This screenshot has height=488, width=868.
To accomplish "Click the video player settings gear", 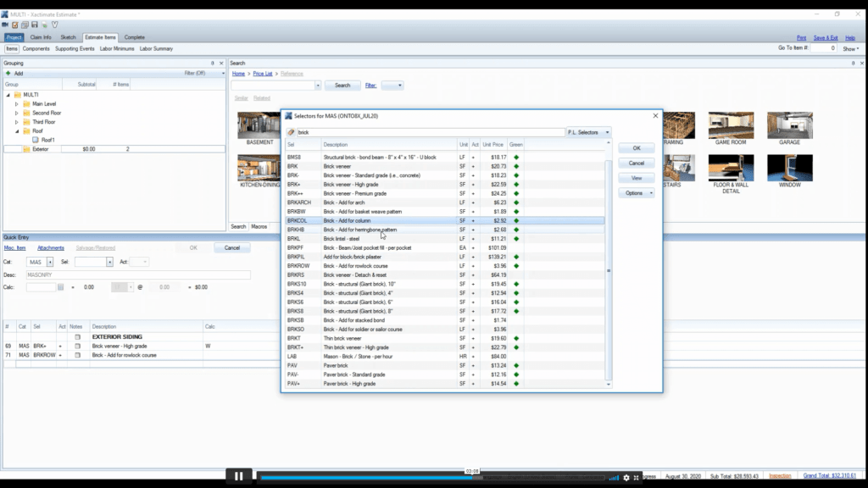I will [x=626, y=478].
